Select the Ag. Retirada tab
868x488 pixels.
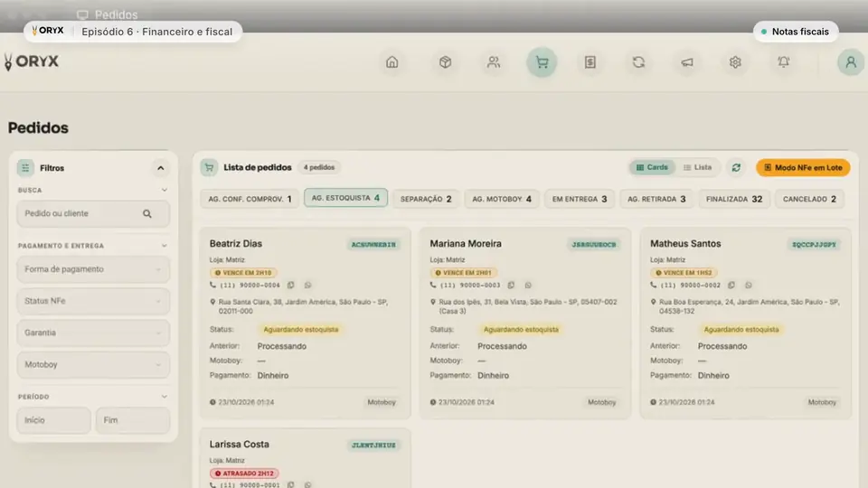[656, 199]
